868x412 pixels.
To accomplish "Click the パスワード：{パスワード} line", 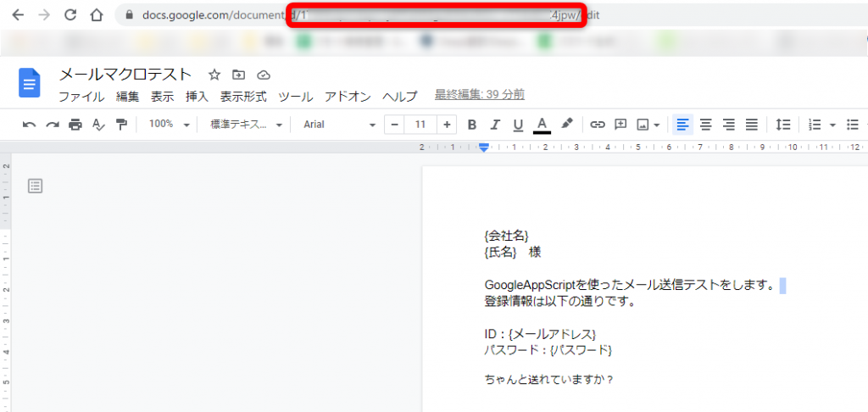I will (548, 350).
